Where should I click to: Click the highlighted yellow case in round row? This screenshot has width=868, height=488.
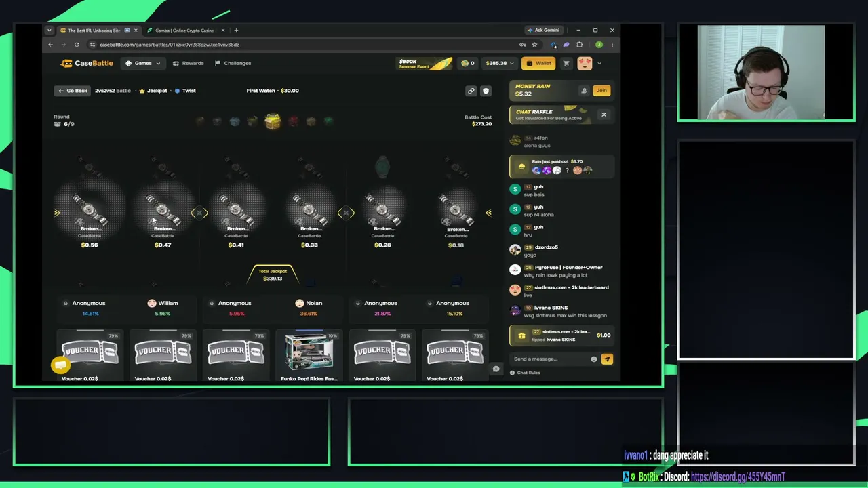[x=273, y=121]
